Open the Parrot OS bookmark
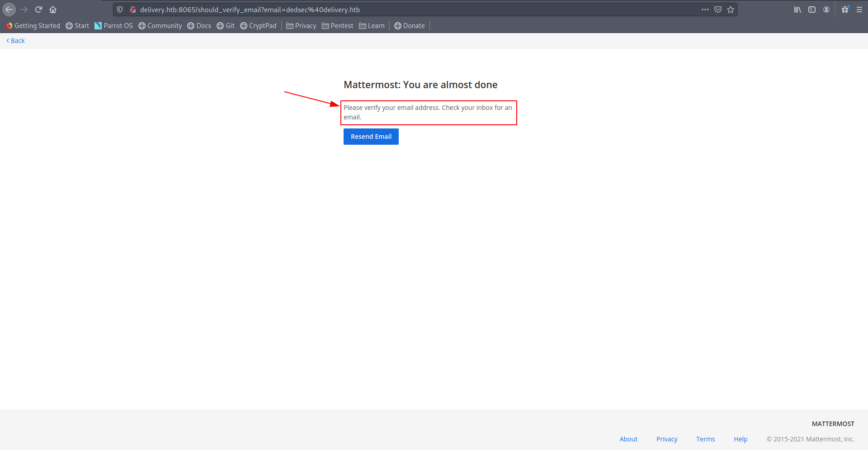The image size is (868, 450). coord(113,26)
